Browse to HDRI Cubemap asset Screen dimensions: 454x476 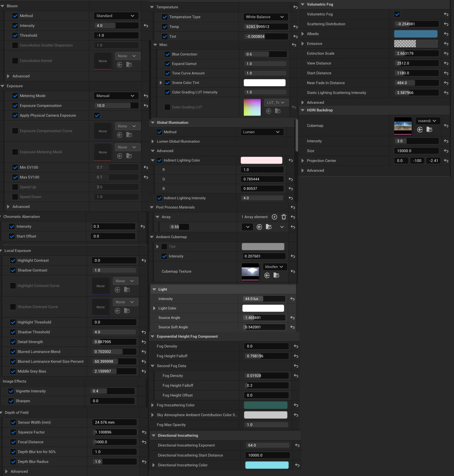click(429, 130)
